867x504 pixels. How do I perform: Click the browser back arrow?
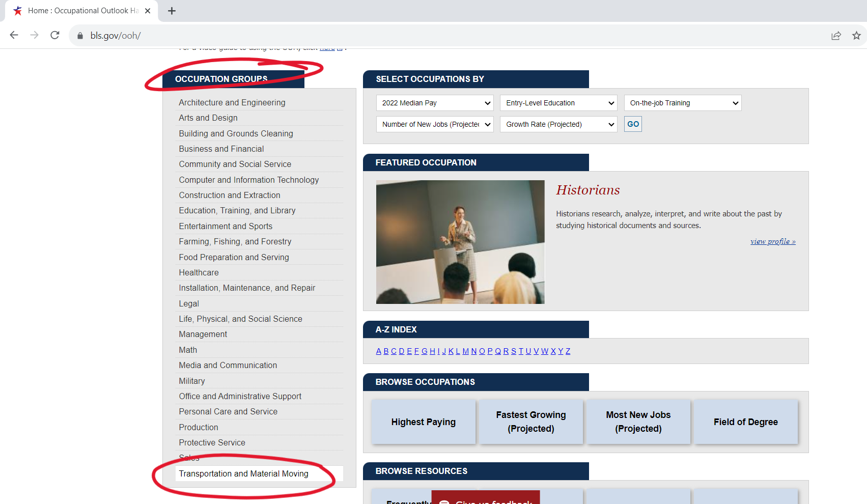pyautogui.click(x=14, y=35)
